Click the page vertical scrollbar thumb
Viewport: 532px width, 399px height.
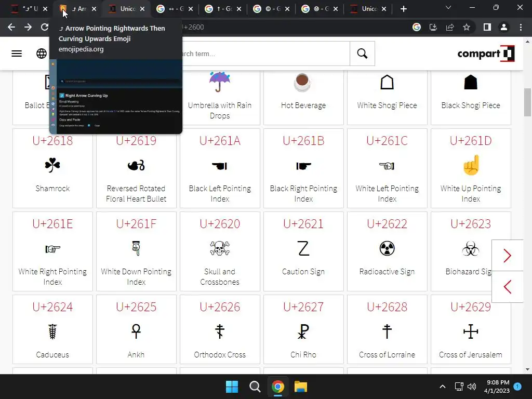(x=528, y=102)
